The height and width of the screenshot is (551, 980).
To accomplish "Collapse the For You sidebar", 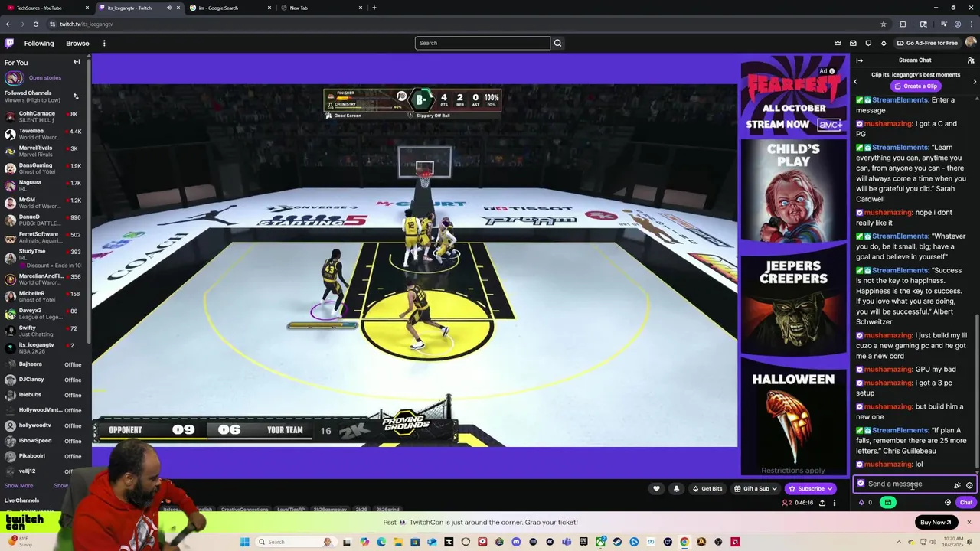I will coord(77,62).
